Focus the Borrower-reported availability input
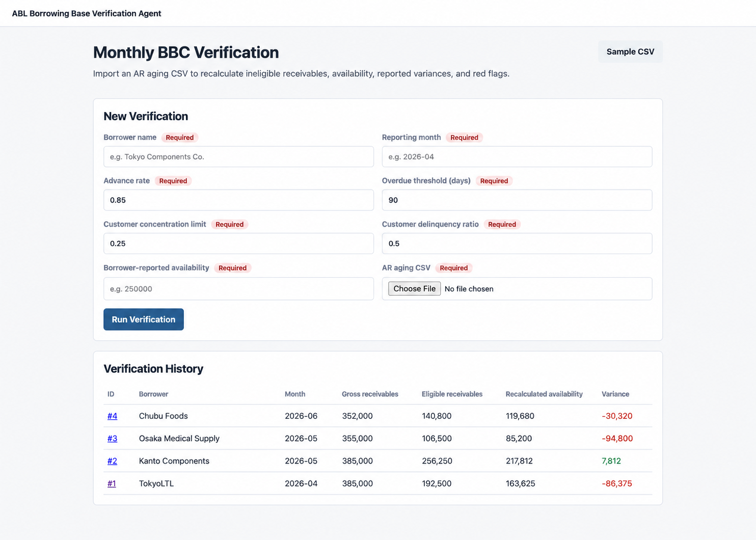The height and width of the screenshot is (540, 756). pos(238,289)
